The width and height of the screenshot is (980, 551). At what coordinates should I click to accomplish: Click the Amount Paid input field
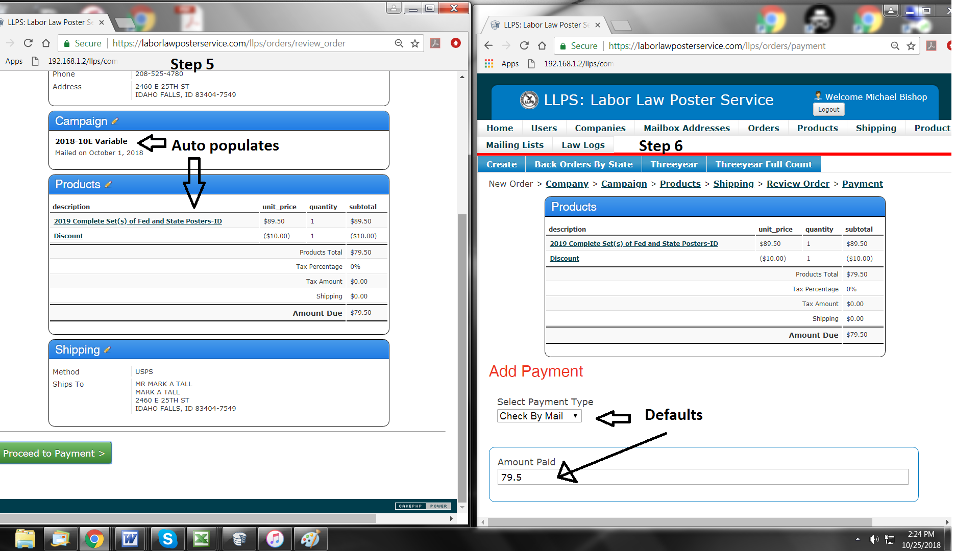point(702,477)
